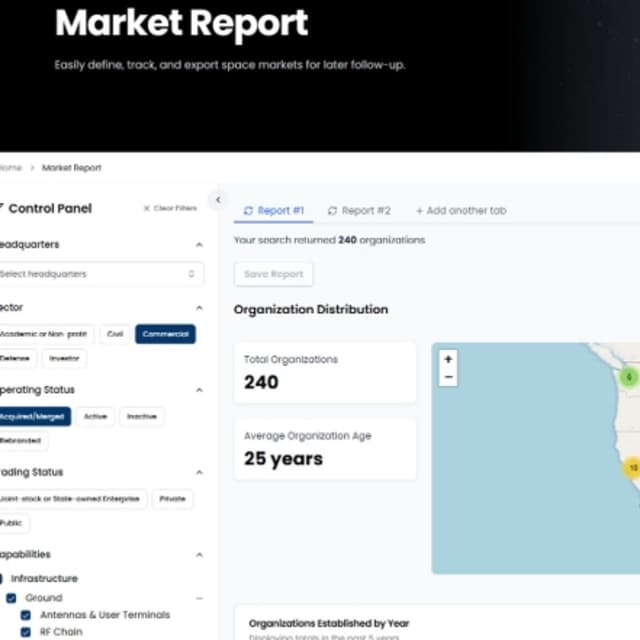The width and height of the screenshot is (640, 640).
Task: Deselect the Commercial sector filter
Action: (x=165, y=334)
